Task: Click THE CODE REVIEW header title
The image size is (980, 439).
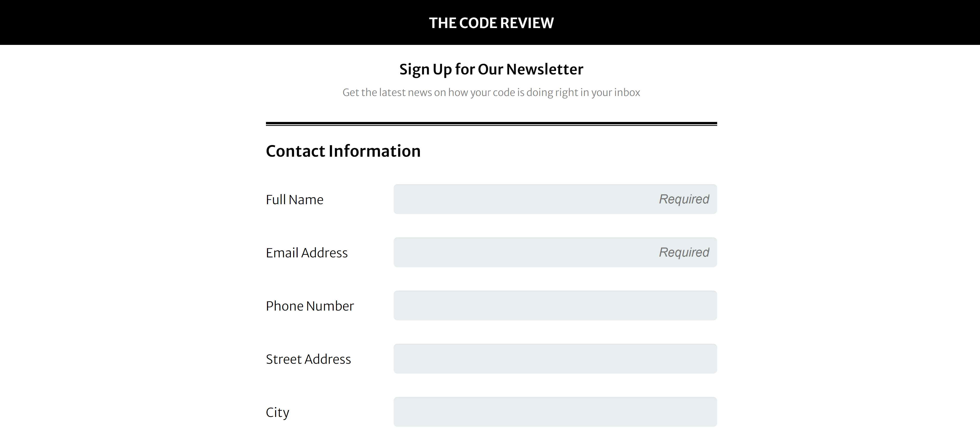Action: [x=491, y=23]
